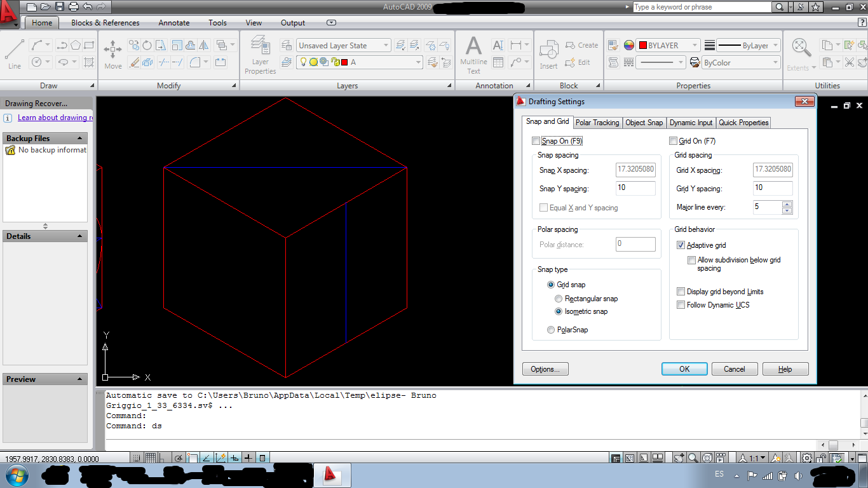Screen dimensions: 868x488
Task: Open Layer Properties manager
Action: pyautogui.click(x=261, y=54)
